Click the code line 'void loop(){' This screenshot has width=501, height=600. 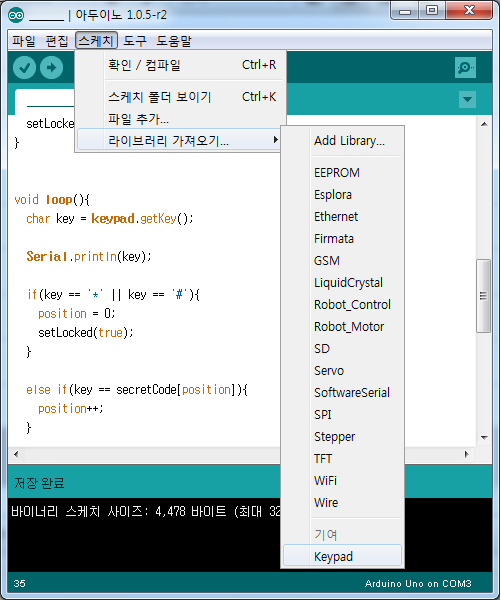52,200
